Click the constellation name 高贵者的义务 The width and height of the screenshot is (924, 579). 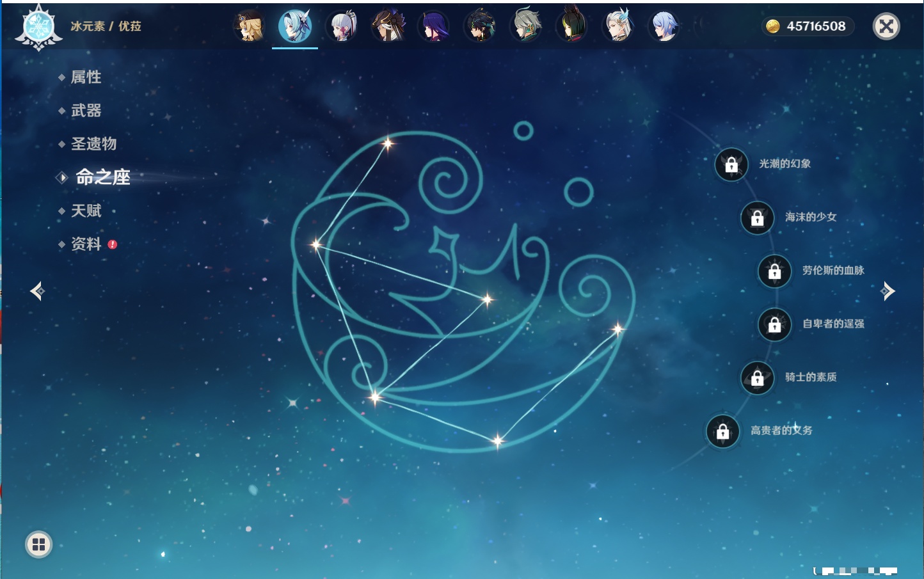point(782,431)
